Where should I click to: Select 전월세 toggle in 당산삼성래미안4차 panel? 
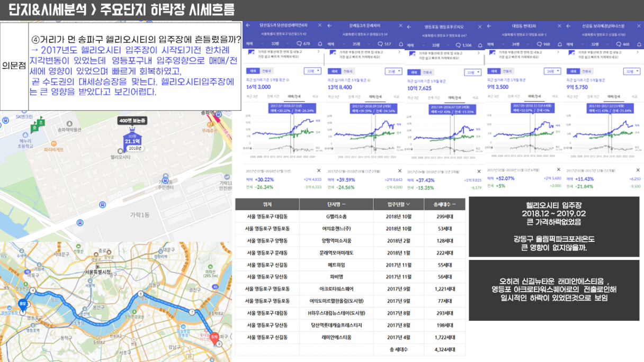(265, 70)
